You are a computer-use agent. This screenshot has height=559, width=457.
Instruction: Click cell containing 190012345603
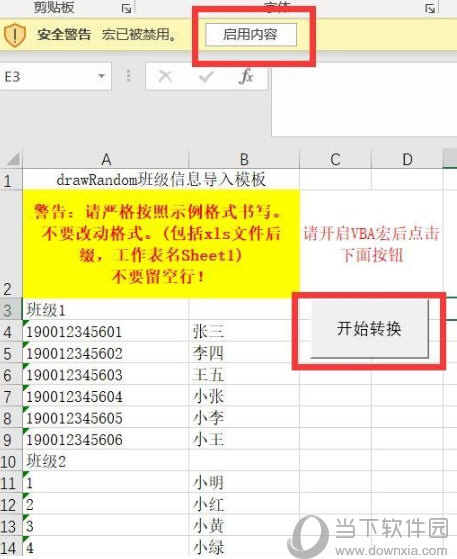[x=106, y=375]
